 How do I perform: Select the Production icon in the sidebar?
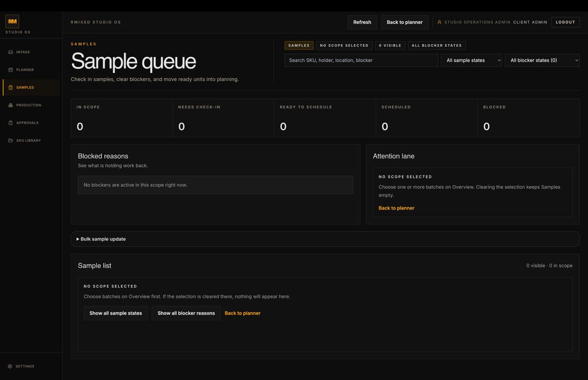[x=11, y=105]
